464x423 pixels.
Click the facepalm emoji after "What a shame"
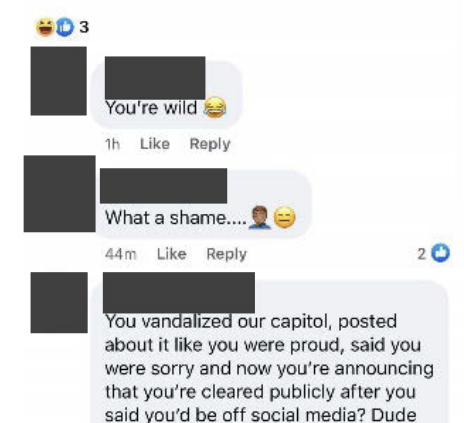click(259, 217)
